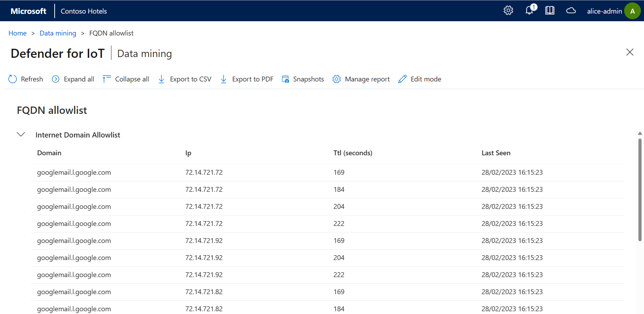Select IP 72.14.721.72 with TTL 169
This screenshot has width=644, height=314.
(204, 172)
